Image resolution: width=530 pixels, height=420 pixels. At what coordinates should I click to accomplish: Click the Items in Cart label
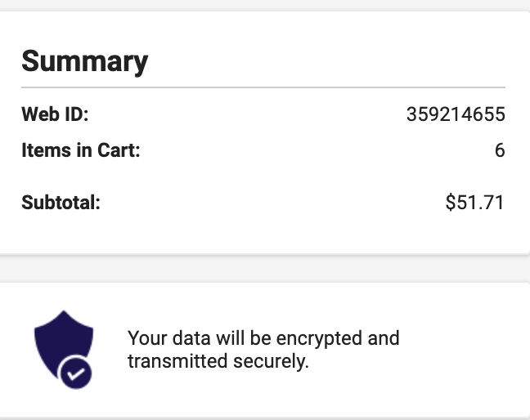[81, 151]
